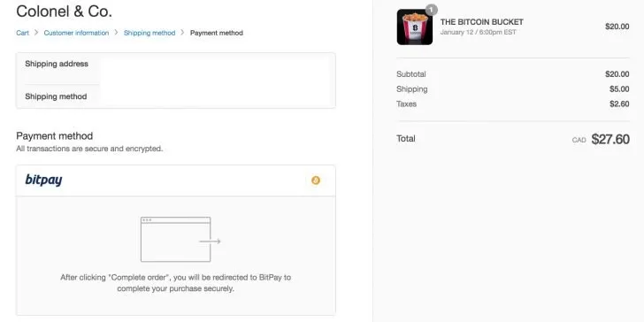Select the bitpay payment option header
644x322 pixels.
(176, 180)
